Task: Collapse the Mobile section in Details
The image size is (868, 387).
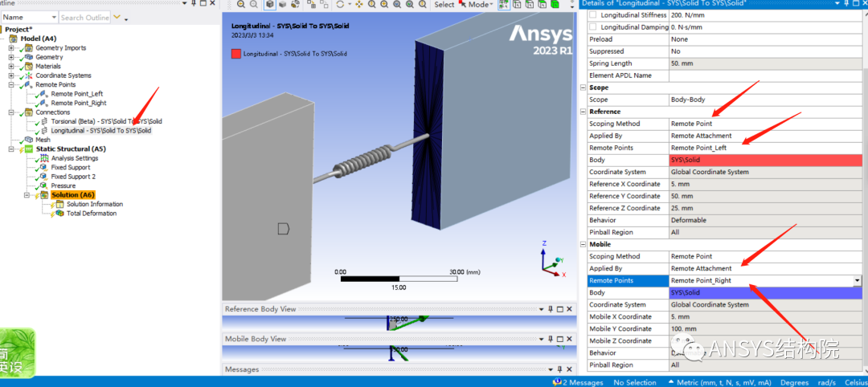Action: pyautogui.click(x=583, y=244)
